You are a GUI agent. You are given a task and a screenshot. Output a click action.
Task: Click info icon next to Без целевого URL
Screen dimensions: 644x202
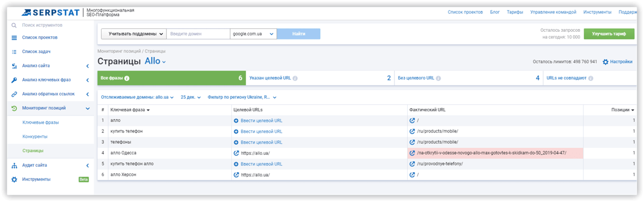pyautogui.click(x=438, y=78)
